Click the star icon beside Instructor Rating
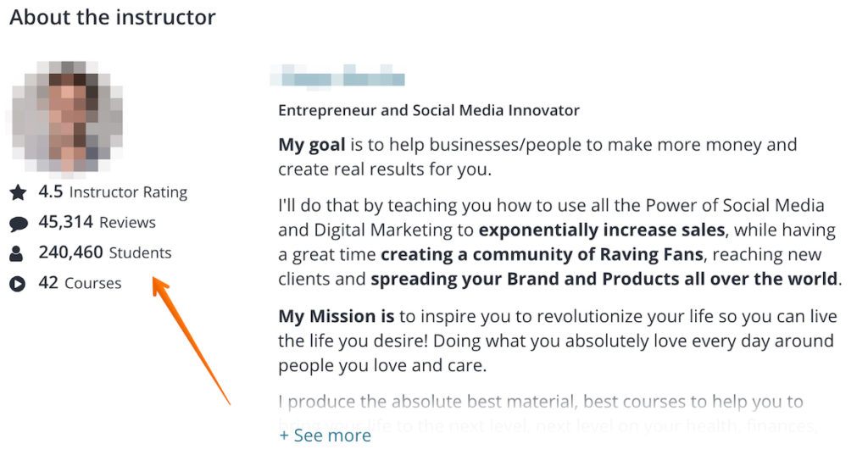 pos(18,192)
